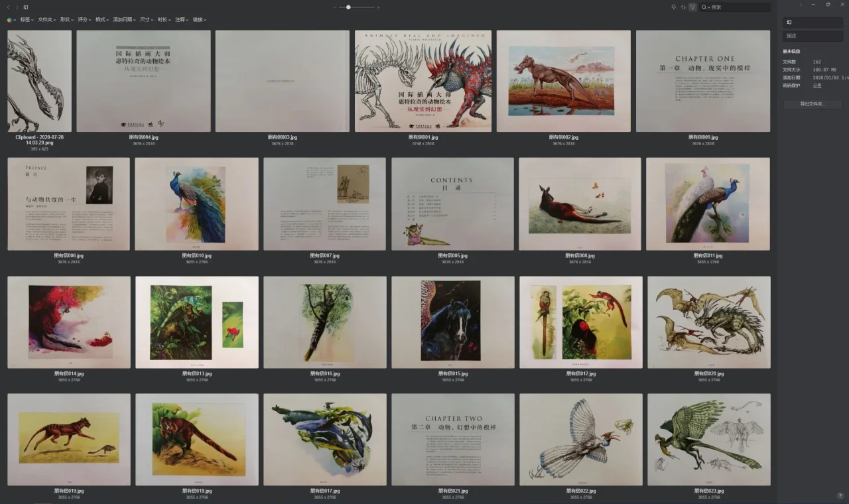Viewport: 849px width, 504px height.
Task: Open the 添加日期 filter dropdown
Action: [125, 20]
